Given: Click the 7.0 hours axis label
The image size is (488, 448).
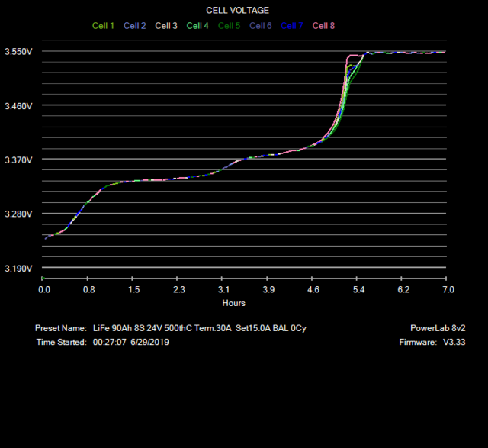Looking at the screenshot, I should (x=448, y=290).
